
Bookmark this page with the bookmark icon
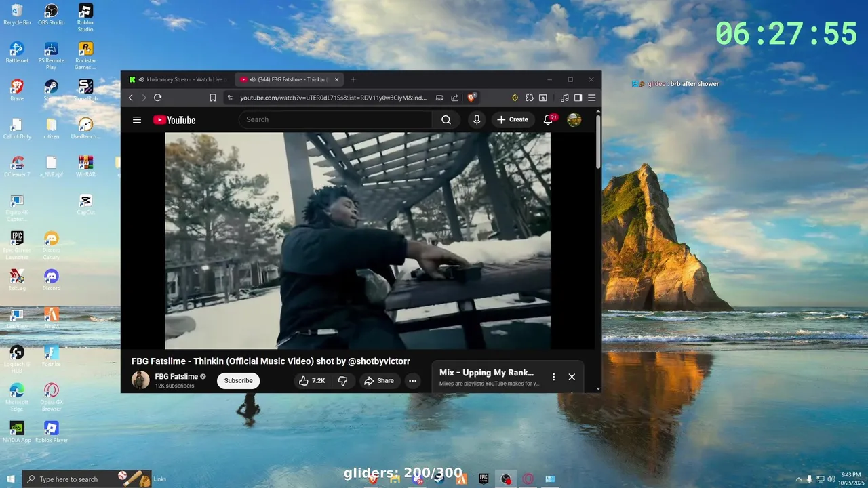click(x=213, y=98)
